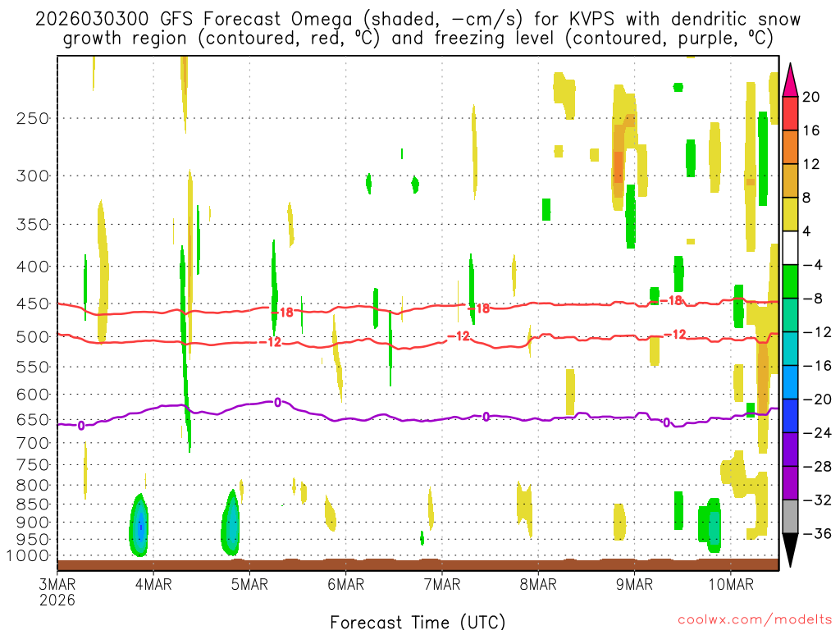Click the 850 pressure level label
Viewport: 840px width, 630px height.
pyautogui.click(x=33, y=504)
